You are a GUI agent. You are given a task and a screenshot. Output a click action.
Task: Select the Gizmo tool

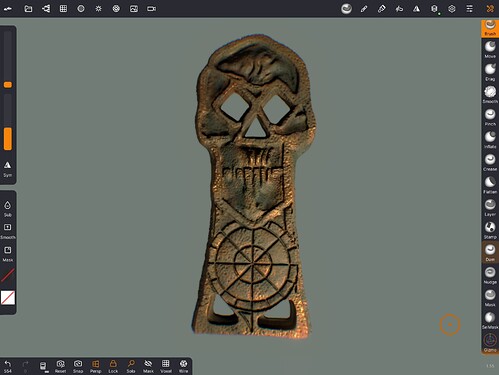[490, 343]
